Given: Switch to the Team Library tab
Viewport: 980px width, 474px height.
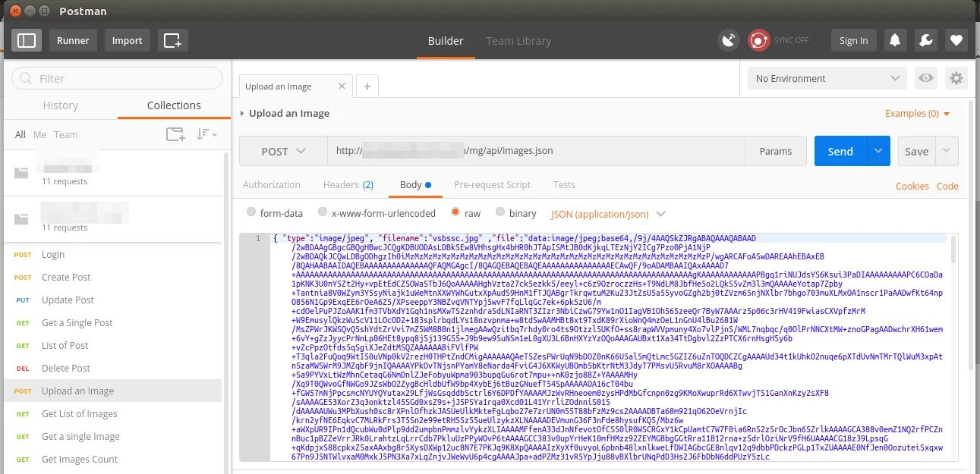Looking at the screenshot, I should [518, 40].
